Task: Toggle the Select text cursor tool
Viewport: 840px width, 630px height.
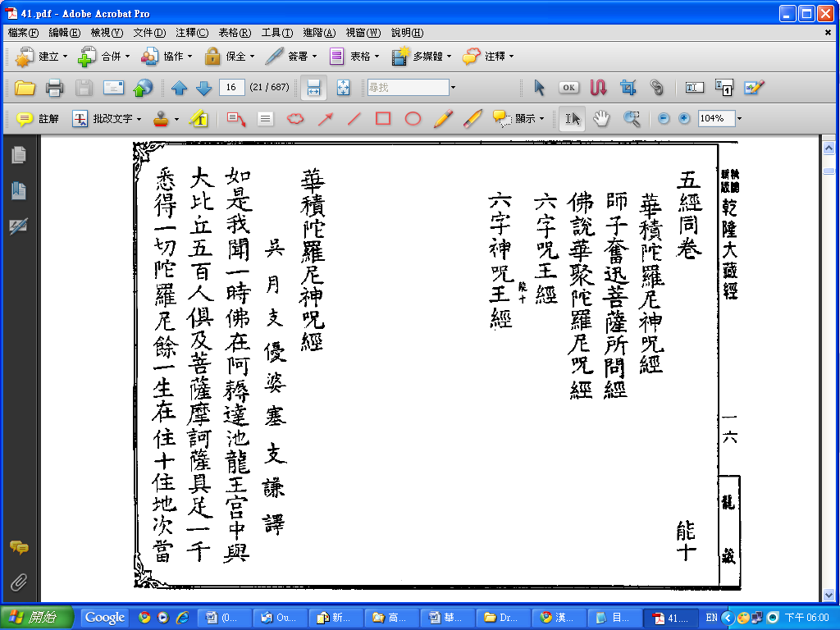Action: click(x=572, y=119)
